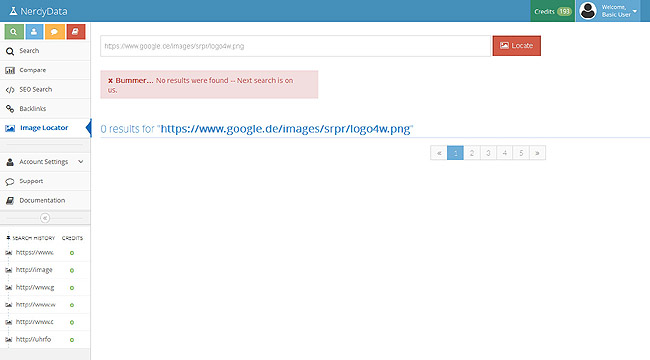The width and height of the screenshot is (650, 360).
Task: Open Support in sidebar
Action: [45, 181]
